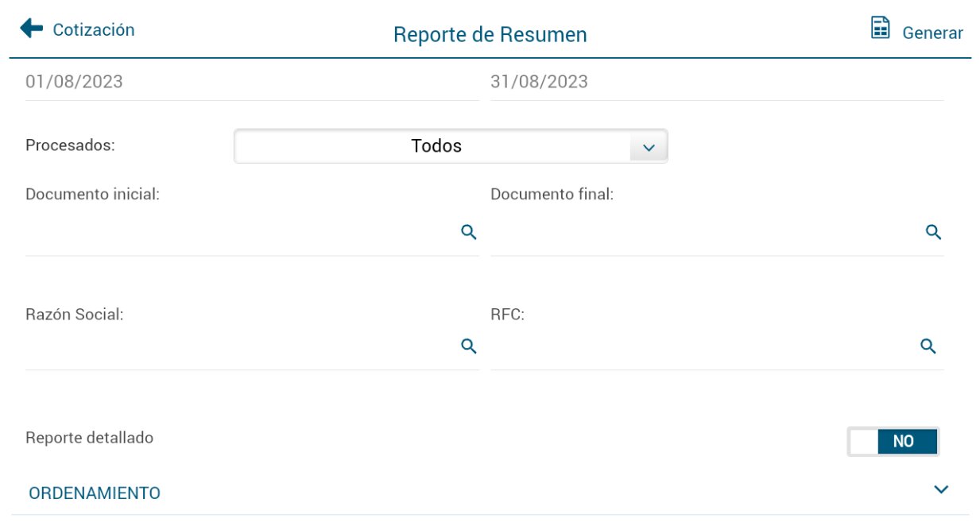Screen dimensions: 980x522
Task: Open the end date field 31/08/2023
Action: pos(717,81)
